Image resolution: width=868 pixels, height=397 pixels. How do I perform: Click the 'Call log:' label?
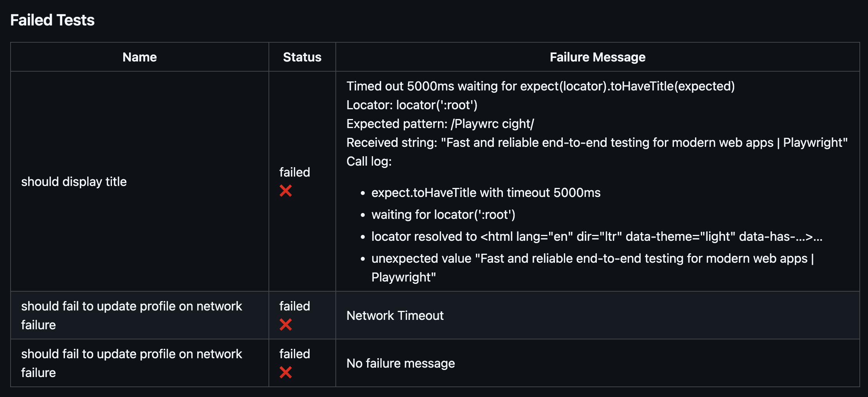(369, 161)
